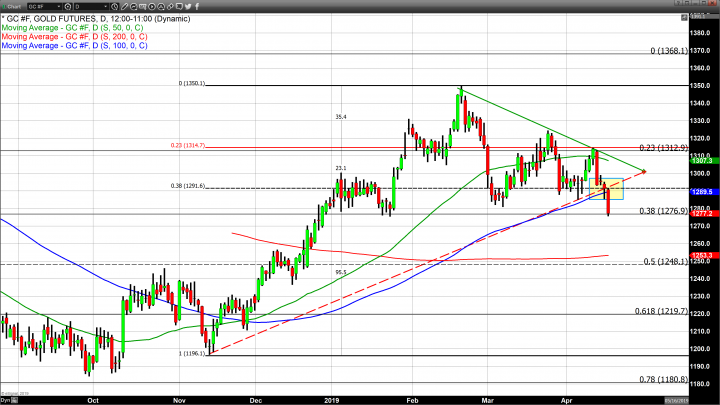This screenshot has height=405, width=720.
Task: Click the Feb label on time axis
Action: point(412,400)
